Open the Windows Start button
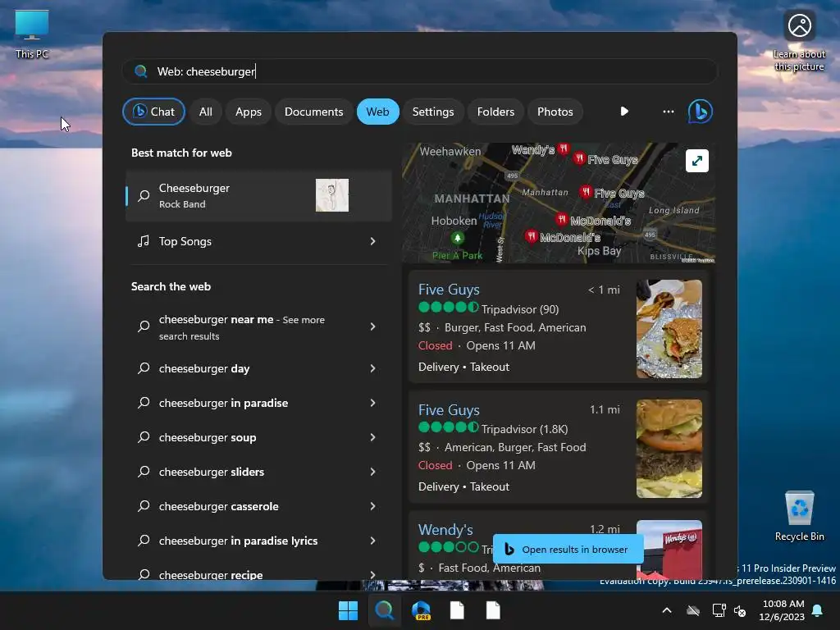Image resolution: width=840 pixels, height=630 pixels. click(348, 610)
